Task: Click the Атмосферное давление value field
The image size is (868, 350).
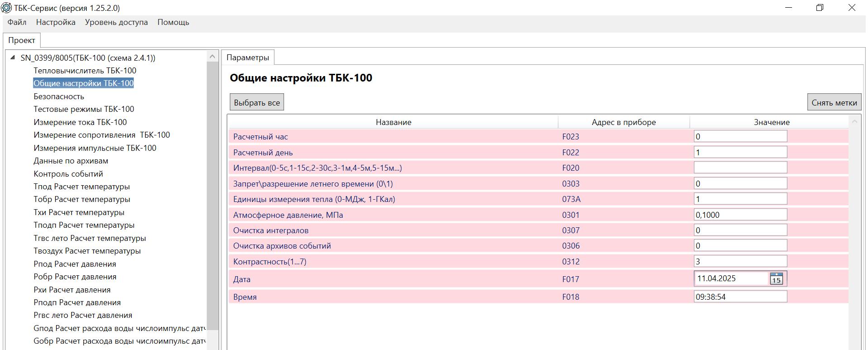Action: (740, 215)
